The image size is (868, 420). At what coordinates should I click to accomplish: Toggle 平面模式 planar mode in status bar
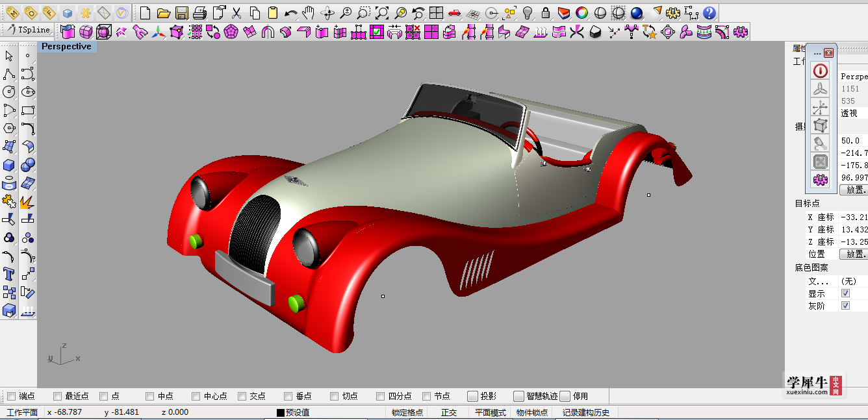pos(490,412)
